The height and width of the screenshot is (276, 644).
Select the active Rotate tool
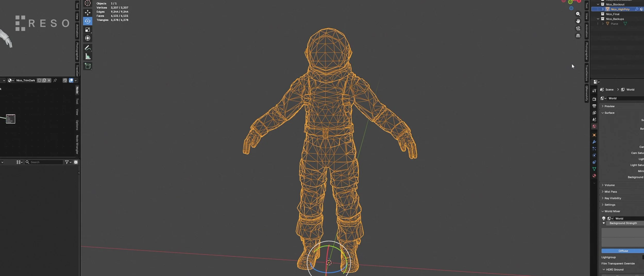click(x=88, y=21)
